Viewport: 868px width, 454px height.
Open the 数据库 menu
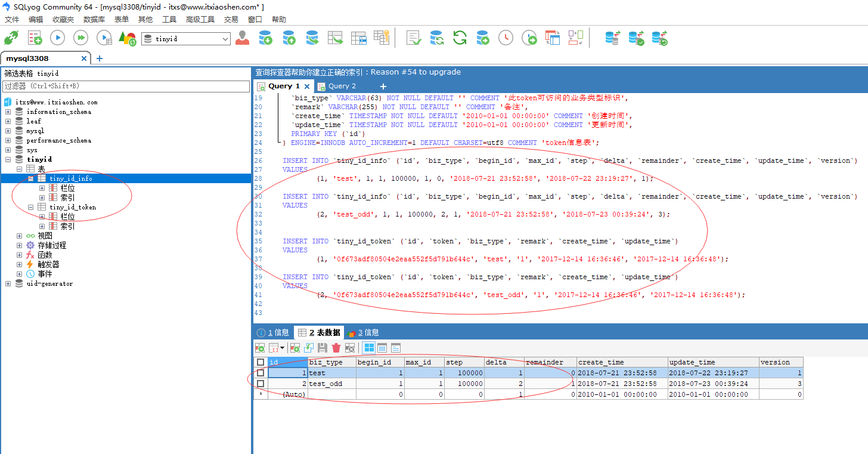coord(94,19)
